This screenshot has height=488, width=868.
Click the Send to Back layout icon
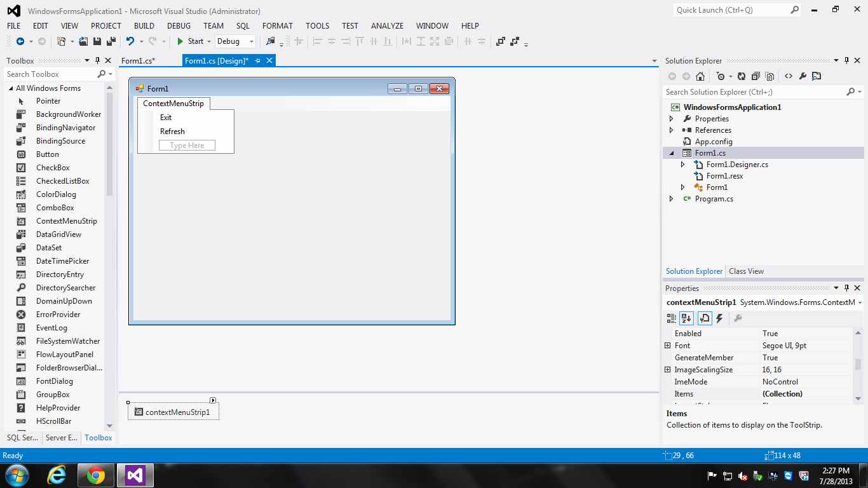(515, 41)
